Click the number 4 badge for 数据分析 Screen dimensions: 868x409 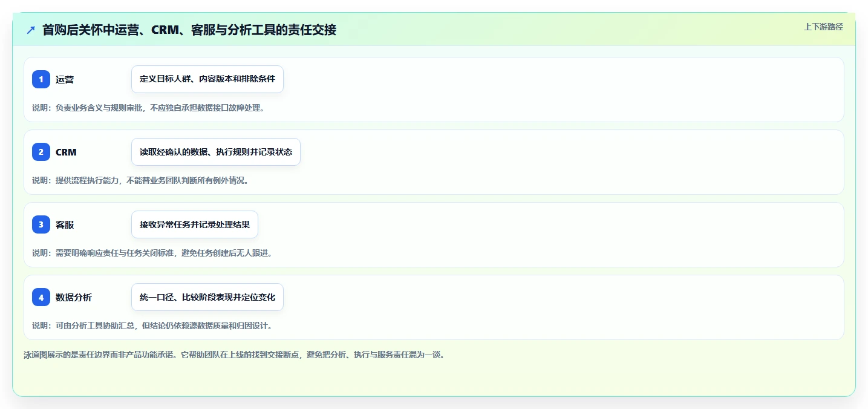tap(41, 297)
